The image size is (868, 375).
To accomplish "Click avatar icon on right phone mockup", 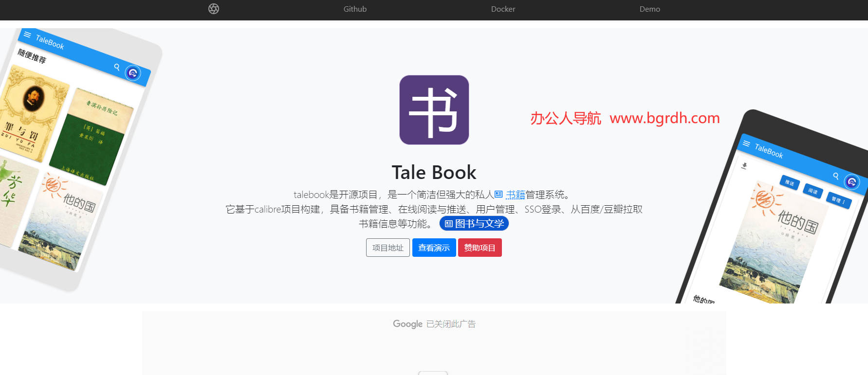I will [x=852, y=182].
